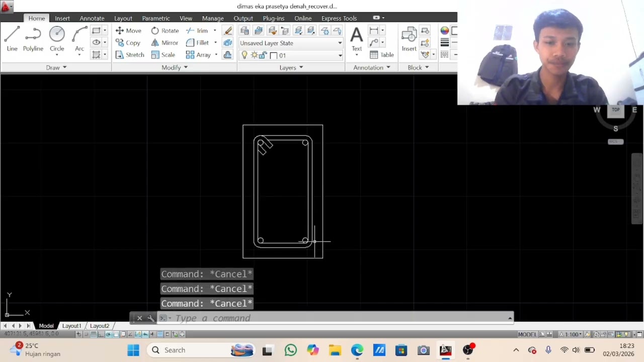Open the object color wheel in Properties

click(444, 31)
